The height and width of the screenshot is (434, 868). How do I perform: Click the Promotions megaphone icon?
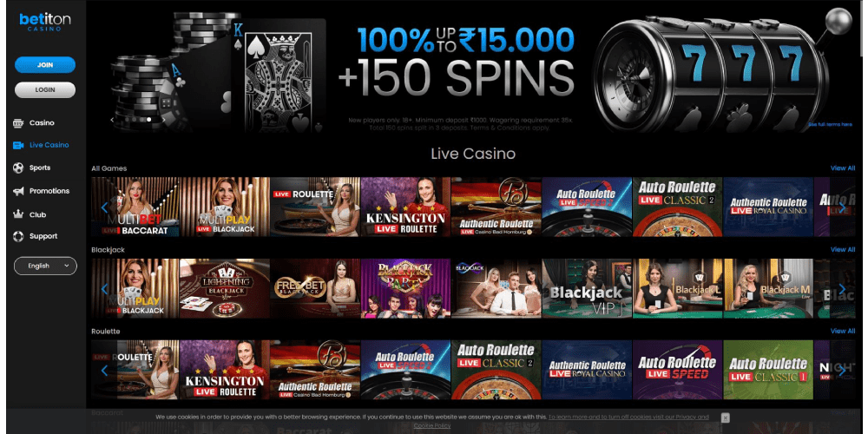pos(18,191)
